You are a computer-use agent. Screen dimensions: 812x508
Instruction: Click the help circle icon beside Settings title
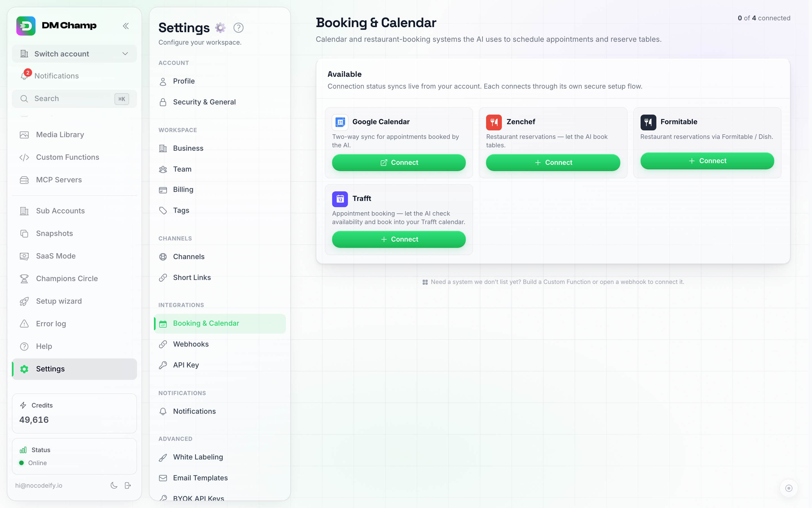click(238, 28)
